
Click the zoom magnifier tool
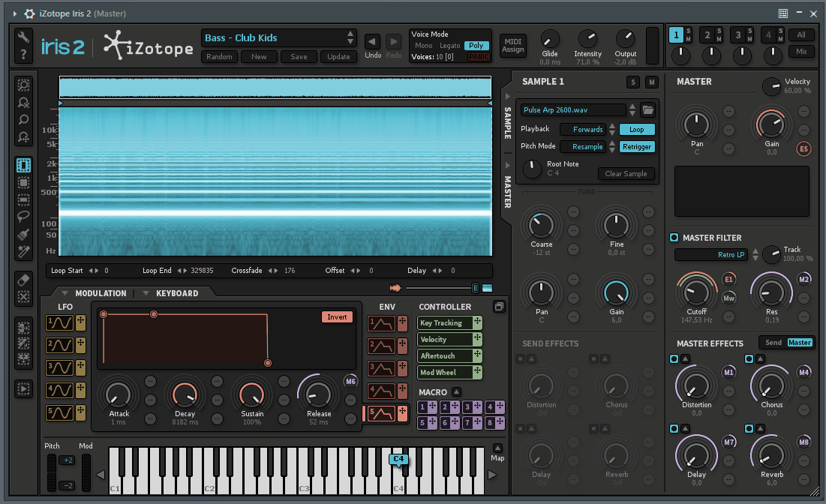[23, 119]
